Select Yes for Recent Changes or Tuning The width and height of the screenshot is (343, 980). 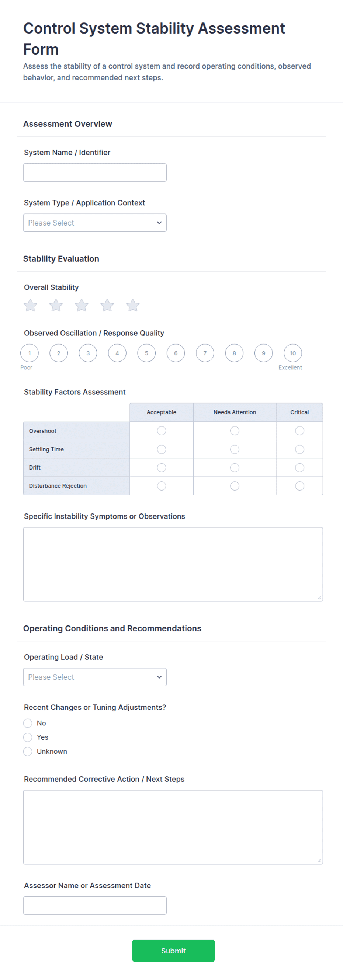28,737
